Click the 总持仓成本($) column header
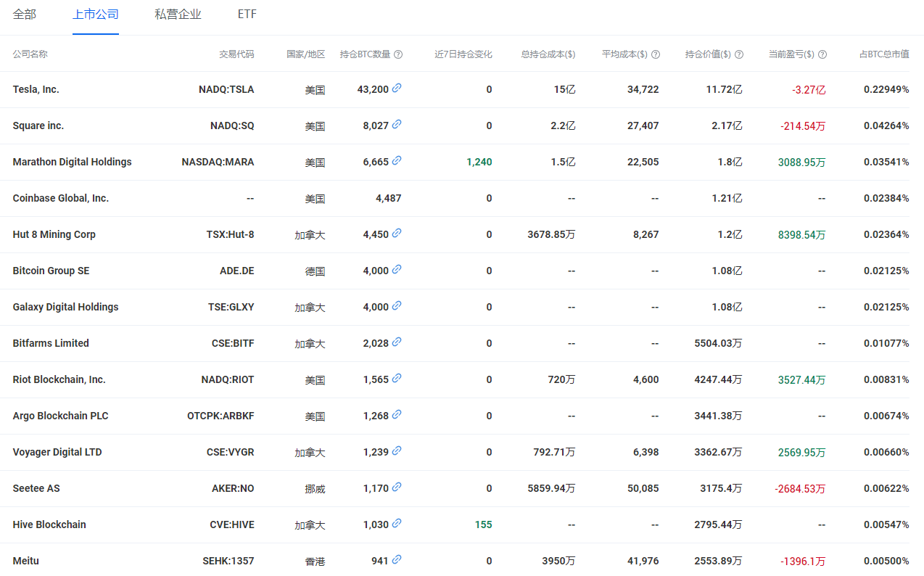Image resolution: width=924 pixels, height=576 pixels. point(548,54)
